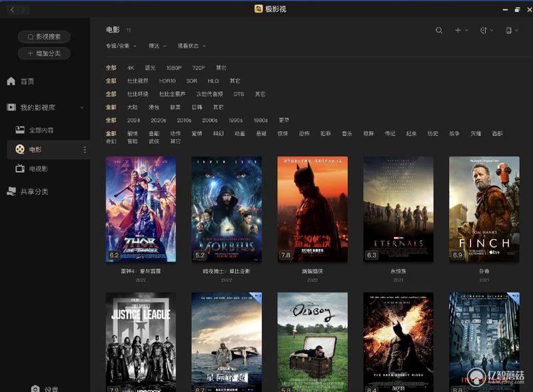Filter genre by 科幻
The height and width of the screenshot is (392, 533).
219,134
